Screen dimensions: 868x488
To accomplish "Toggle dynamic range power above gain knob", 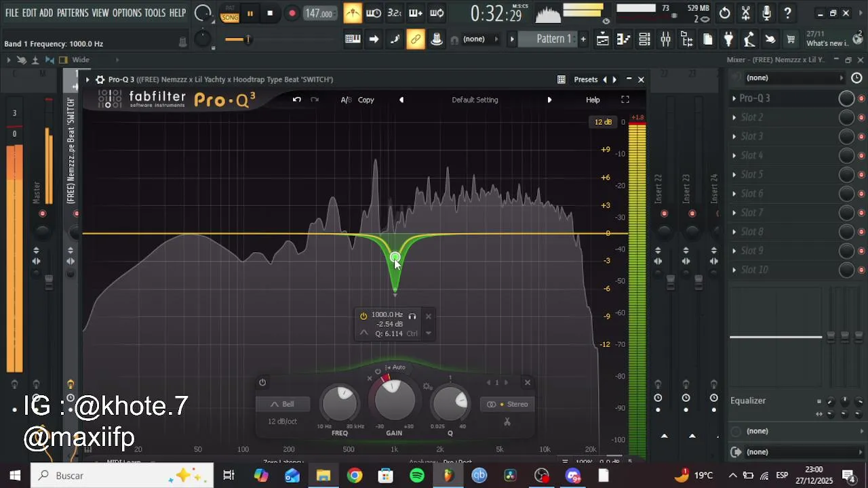I will pos(378,371).
